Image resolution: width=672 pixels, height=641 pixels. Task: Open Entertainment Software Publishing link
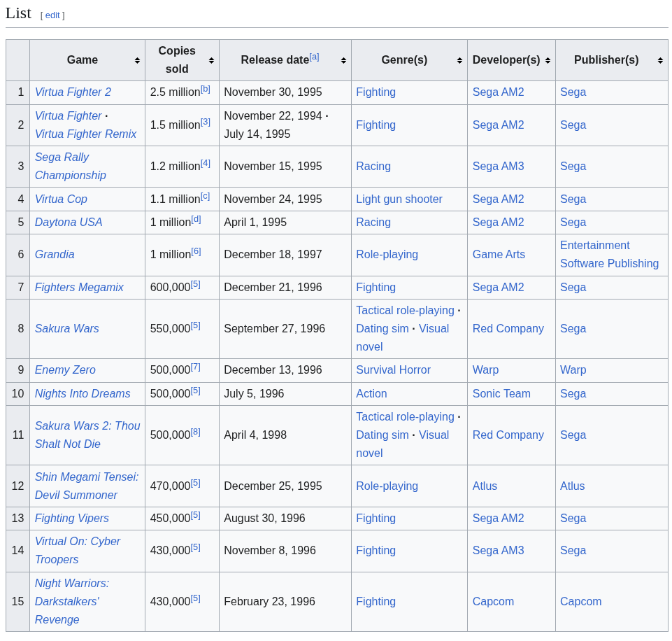[610, 255]
